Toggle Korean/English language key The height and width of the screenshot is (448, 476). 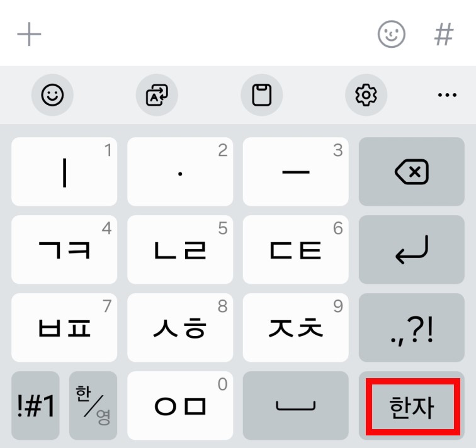93,406
